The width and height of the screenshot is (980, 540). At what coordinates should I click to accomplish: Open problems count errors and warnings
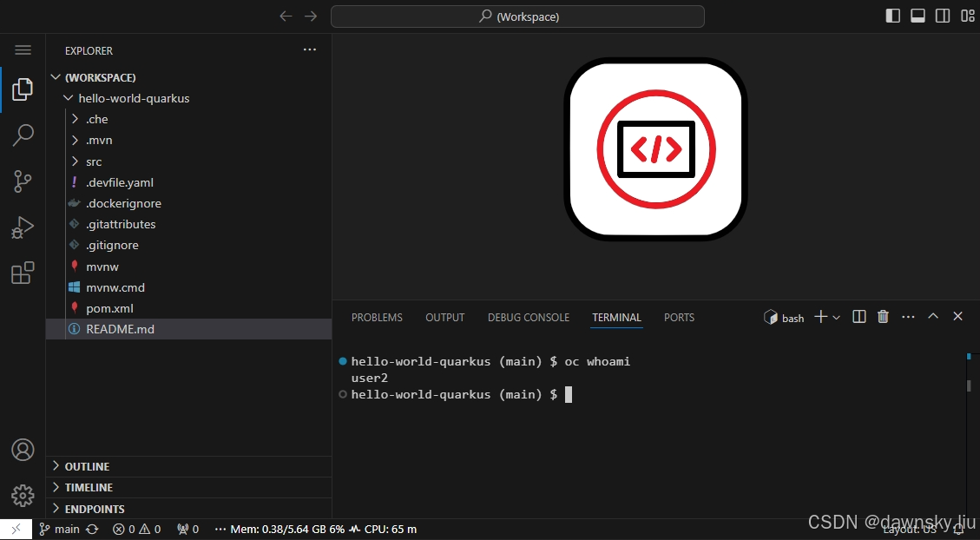point(136,530)
